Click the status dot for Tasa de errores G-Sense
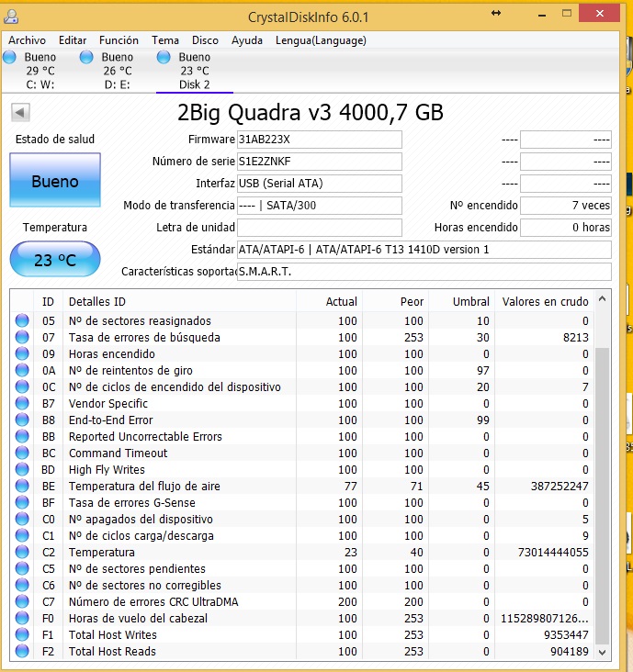Image resolution: width=633 pixels, height=672 pixels. (22, 502)
